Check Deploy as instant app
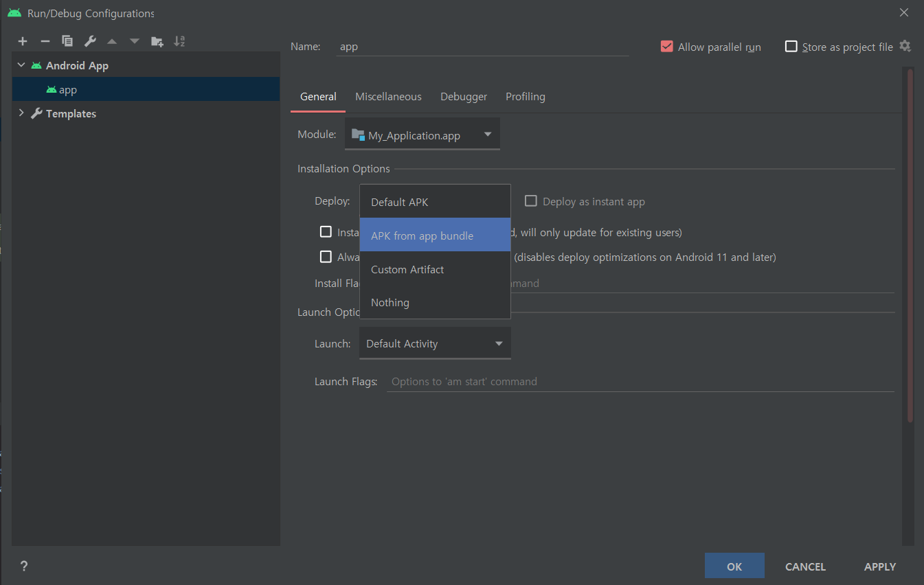Viewport: 924px width, 585px height. (530, 201)
